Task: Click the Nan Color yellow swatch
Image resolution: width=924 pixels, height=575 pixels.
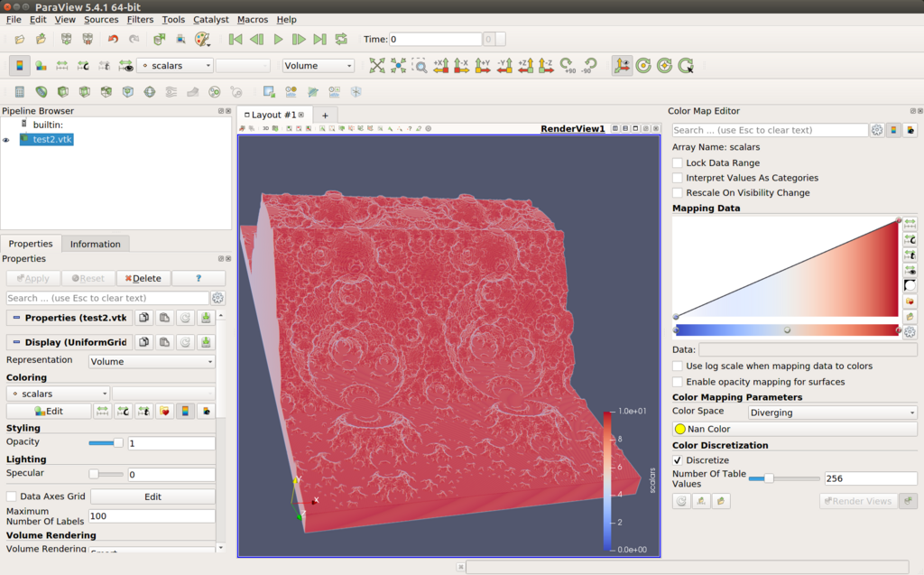Action: (680, 429)
